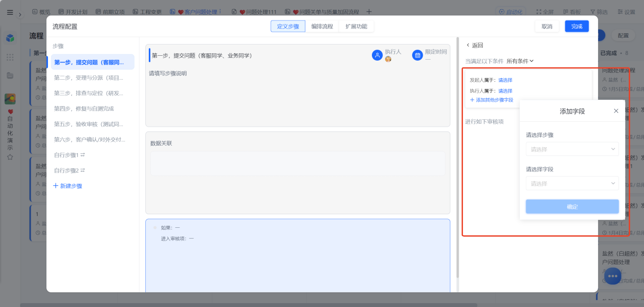Open 设置 settings in top bar
This screenshot has height=307, width=644.
pyautogui.click(x=626, y=12)
